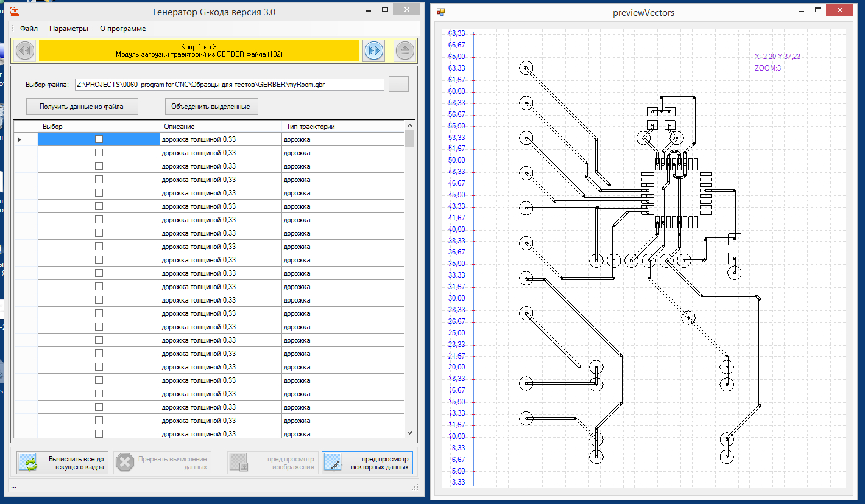The image size is (865, 504).
Task: Click the table scrollbar up arrow
Action: pyautogui.click(x=410, y=126)
